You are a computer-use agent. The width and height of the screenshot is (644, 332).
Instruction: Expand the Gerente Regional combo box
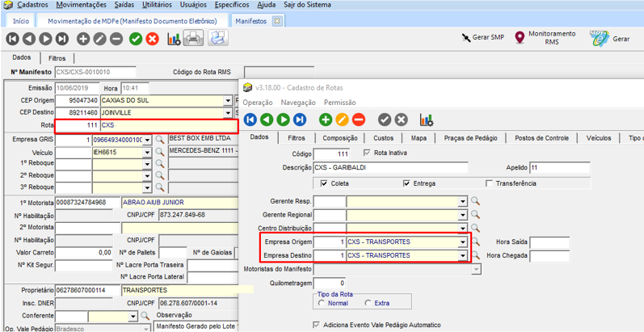point(463,215)
